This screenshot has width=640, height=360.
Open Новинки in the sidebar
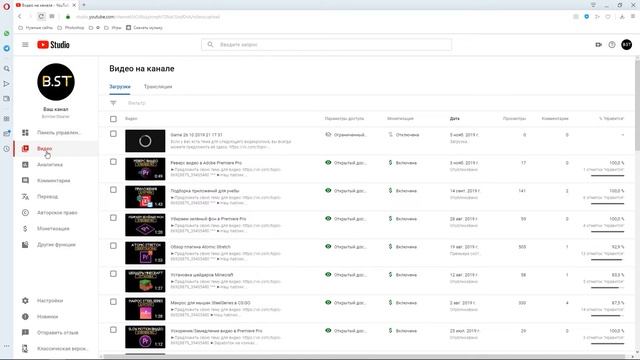click(x=56, y=316)
